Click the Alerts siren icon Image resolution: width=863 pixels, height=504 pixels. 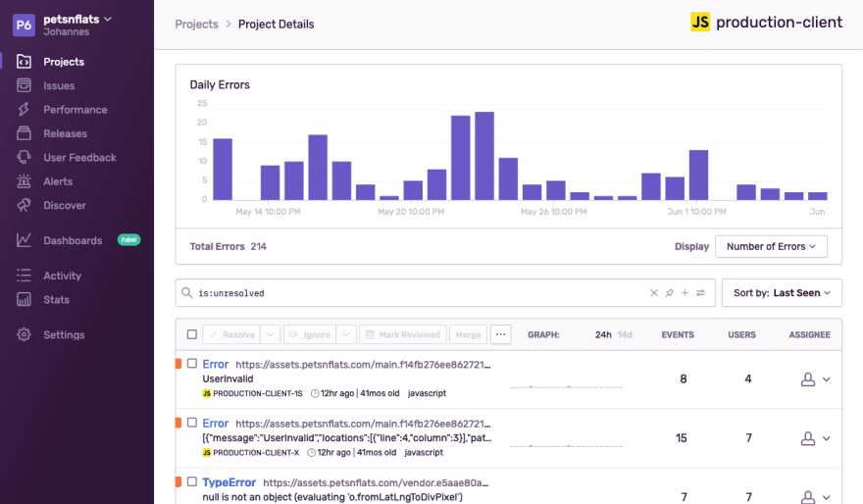(x=24, y=181)
